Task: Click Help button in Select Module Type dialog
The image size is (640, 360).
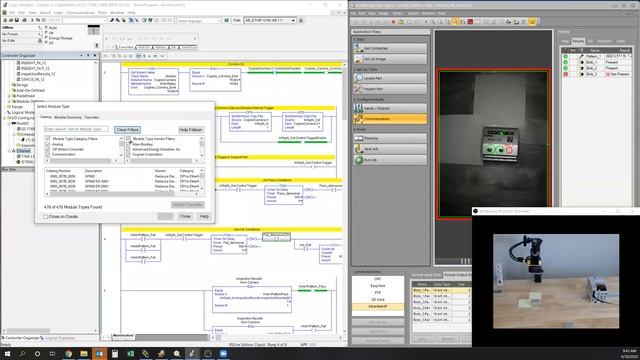Action: 204,216
